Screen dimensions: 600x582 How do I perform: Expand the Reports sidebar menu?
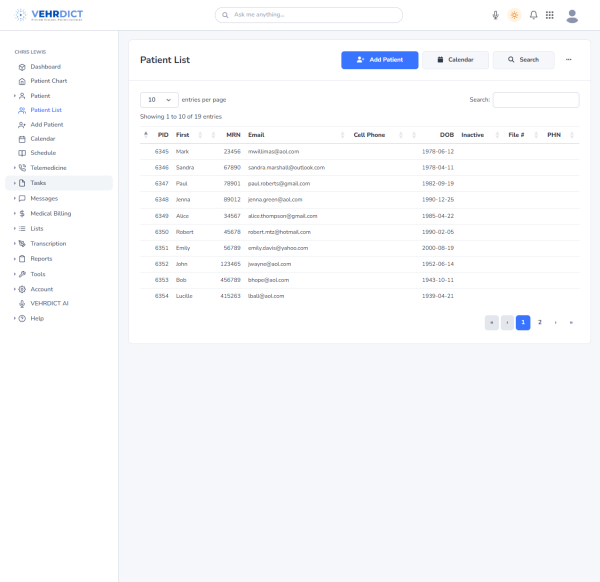[x=41, y=258]
